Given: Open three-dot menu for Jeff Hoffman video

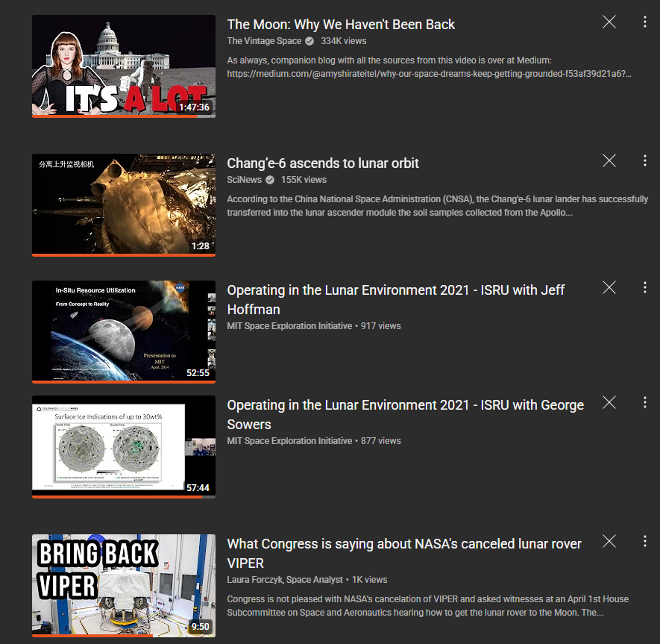Looking at the screenshot, I should coord(645,287).
